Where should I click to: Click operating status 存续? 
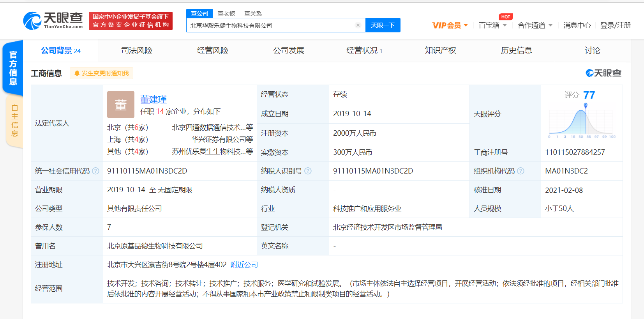[340, 94]
